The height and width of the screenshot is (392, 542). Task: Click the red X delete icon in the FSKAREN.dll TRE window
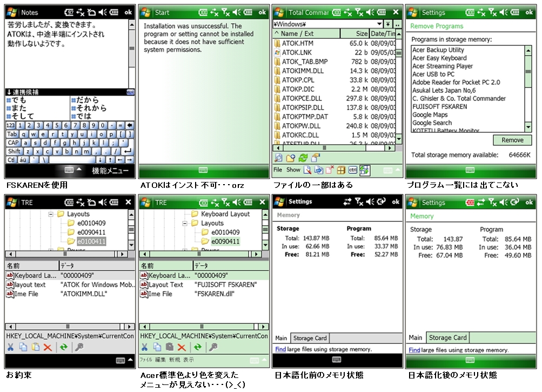pos(182,347)
